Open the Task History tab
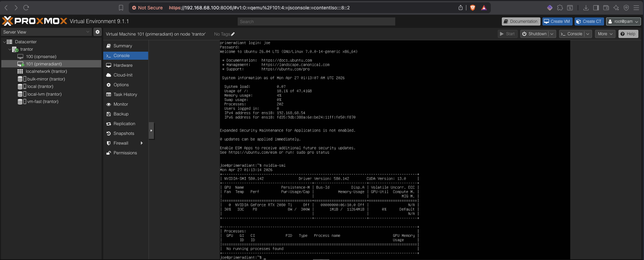644x260 pixels. point(126,95)
